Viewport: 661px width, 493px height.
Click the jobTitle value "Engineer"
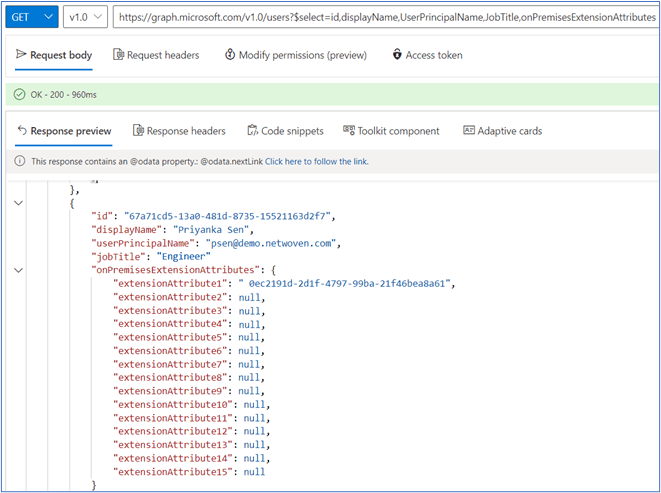183,256
